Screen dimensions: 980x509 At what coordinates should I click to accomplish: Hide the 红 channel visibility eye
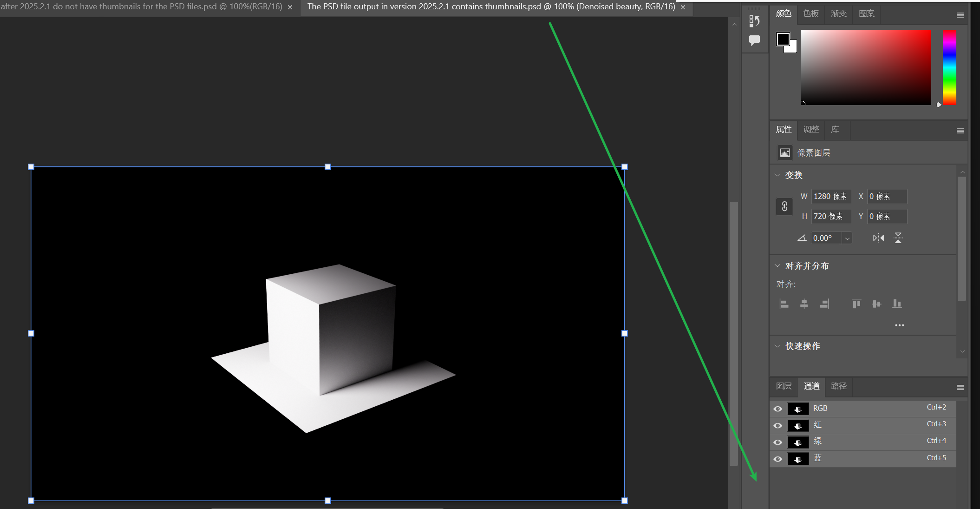(x=778, y=425)
